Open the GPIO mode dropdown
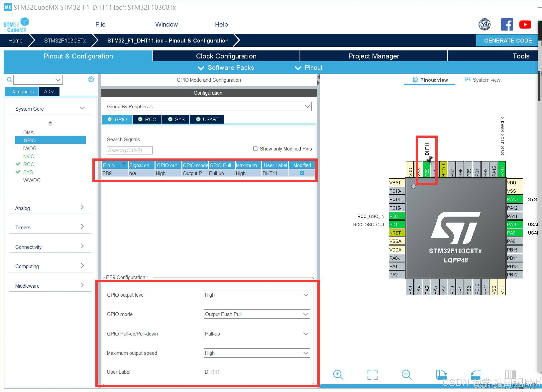The width and height of the screenshot is (542, 392). coord(257,314)
